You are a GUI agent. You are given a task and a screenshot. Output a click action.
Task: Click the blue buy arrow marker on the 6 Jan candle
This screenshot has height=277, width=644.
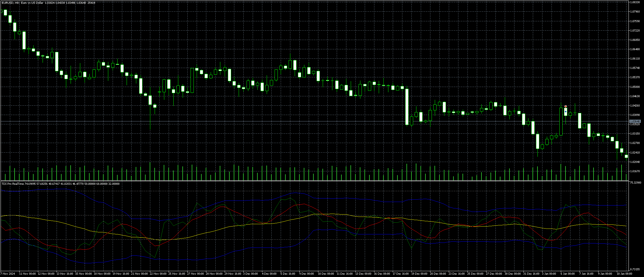[x=566, y=112]
